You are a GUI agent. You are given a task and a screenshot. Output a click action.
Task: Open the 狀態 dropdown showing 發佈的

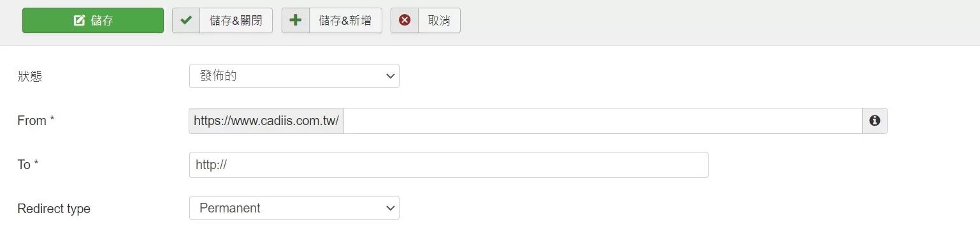point(294,76)
